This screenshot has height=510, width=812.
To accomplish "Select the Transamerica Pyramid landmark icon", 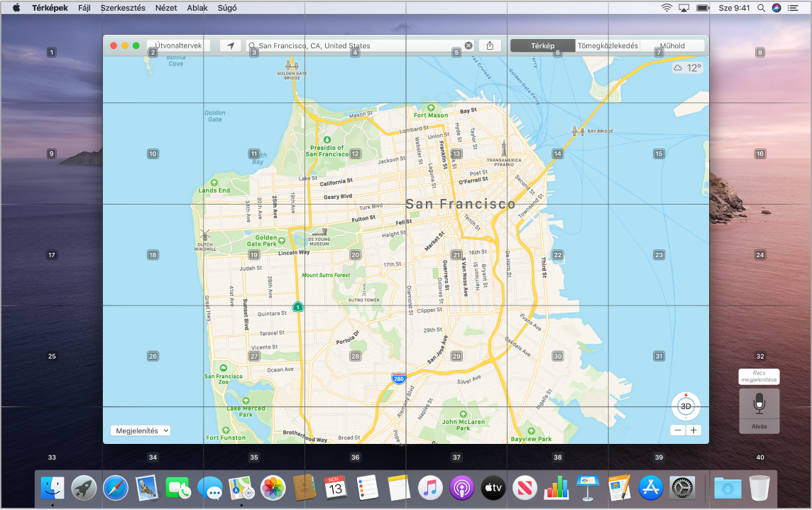I will tap(503, 148).
